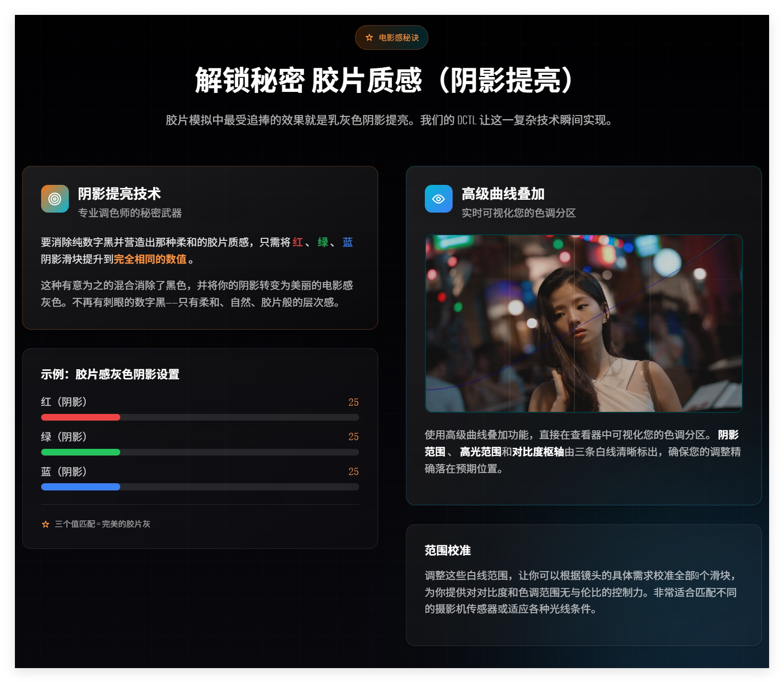
Task: Click the target icon beside 阴影提亮技术
Action: pos(55,199)
